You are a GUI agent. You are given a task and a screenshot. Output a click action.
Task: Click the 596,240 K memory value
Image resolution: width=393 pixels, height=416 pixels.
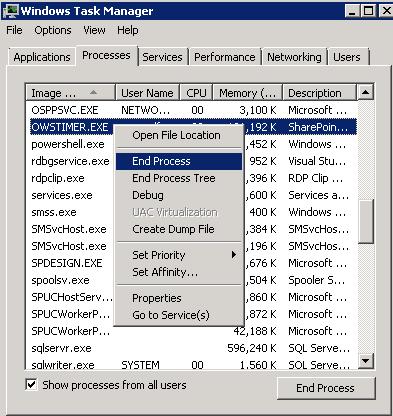(x=252, y=348)
